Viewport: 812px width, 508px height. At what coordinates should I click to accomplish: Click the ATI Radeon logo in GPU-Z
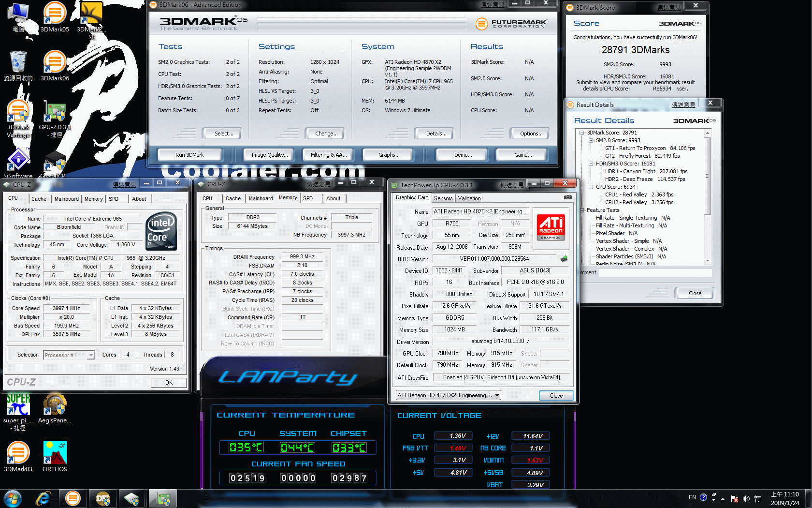coord(551,227)
